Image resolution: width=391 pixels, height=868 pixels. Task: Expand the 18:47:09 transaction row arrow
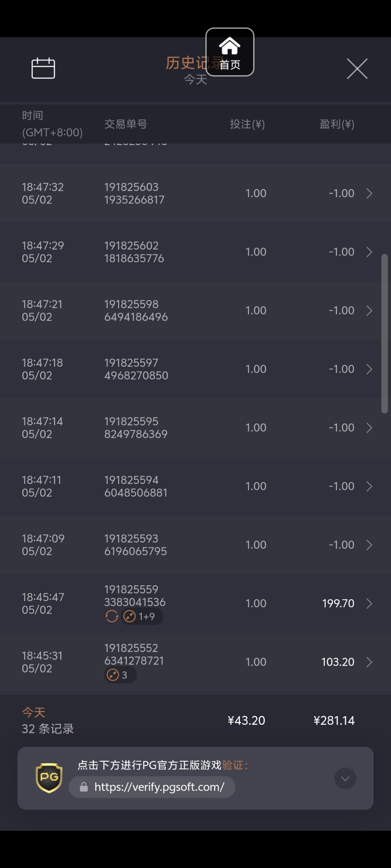pos(369,545)
